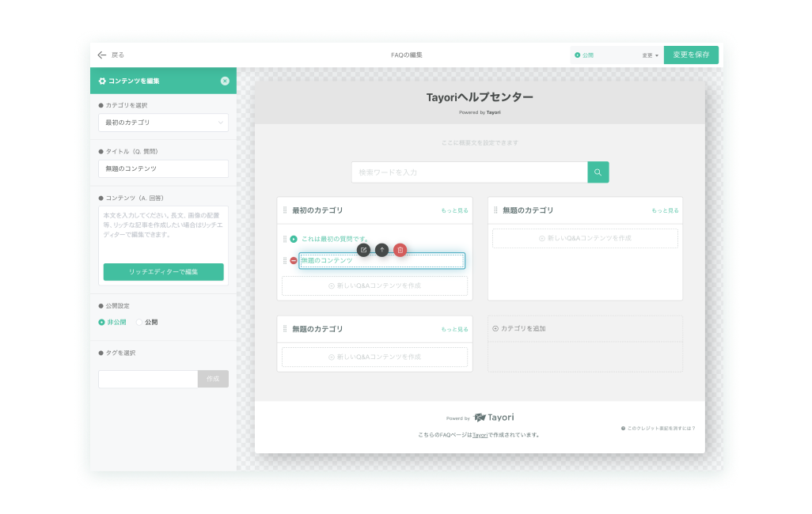The width and height of the screenshot is (812, 514).
Task: Click the green icon beside これは最初の質問です
Action: click(x=294, y=239)
